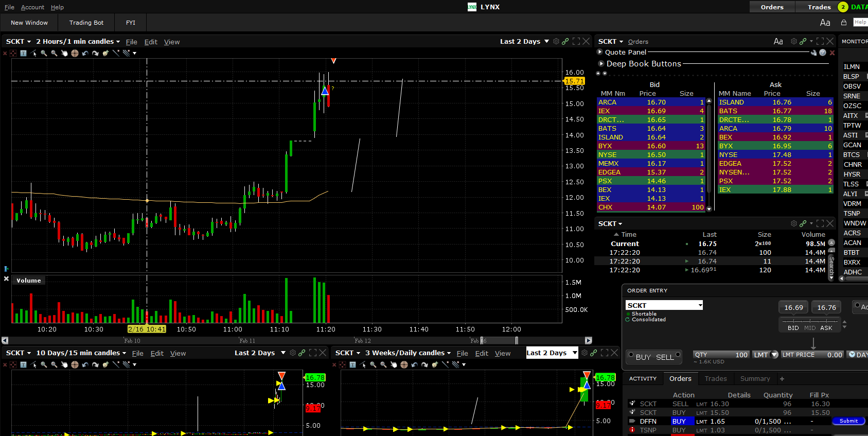The width and height of the screenshot is (868, 436).
Task: Select the SELL radio button in Order Entry
Action: [x=678, y=355]
